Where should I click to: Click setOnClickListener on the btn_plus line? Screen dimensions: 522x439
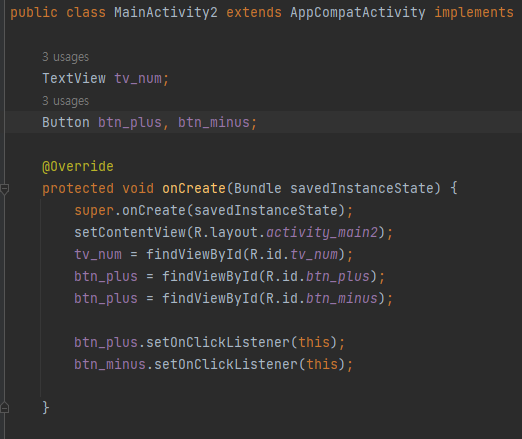(218, 342)
